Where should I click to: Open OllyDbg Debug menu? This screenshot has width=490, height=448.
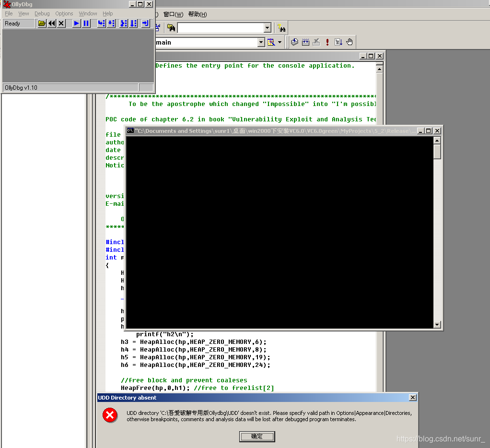42,13
